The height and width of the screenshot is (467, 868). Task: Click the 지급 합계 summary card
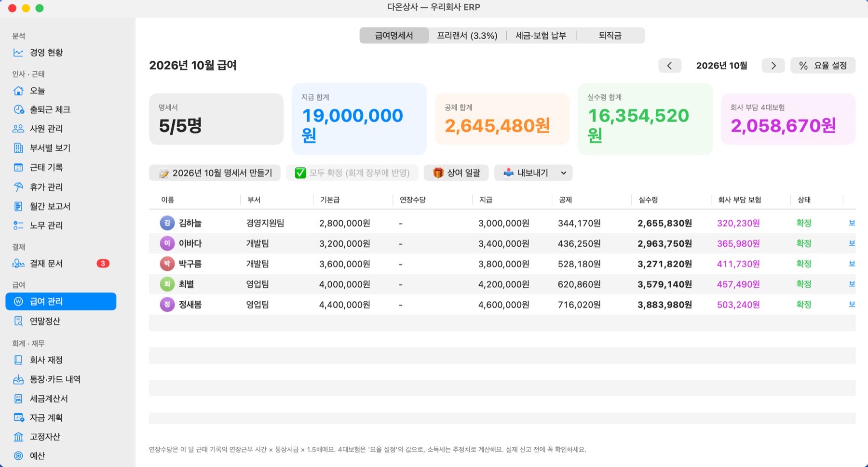(x=359, y=119)
